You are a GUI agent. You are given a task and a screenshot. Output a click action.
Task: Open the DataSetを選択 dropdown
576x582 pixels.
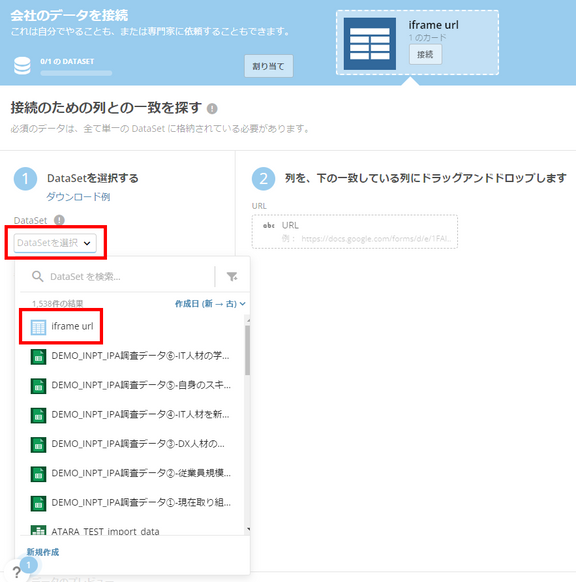coord(55,243)
